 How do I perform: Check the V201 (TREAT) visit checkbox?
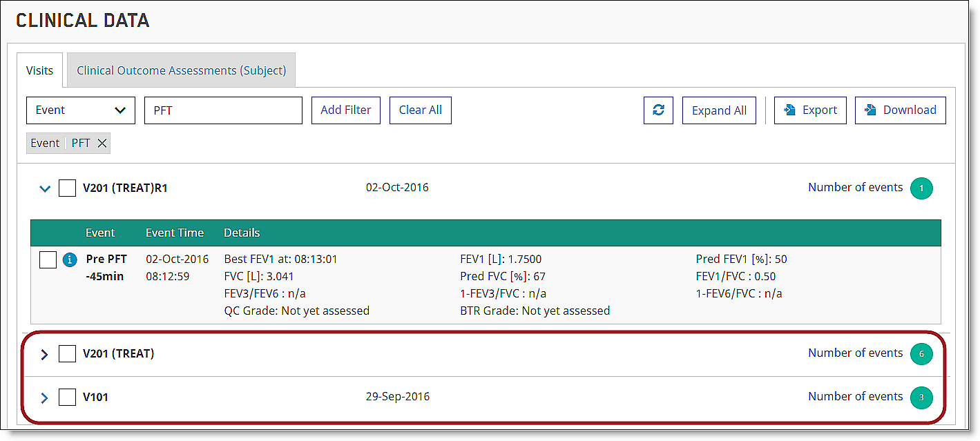click(x=67, y=353)
